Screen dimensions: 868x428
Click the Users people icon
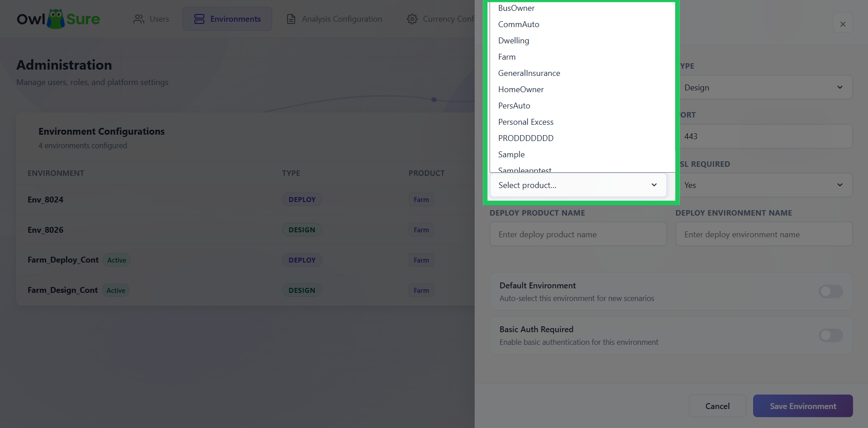point(139,19)
